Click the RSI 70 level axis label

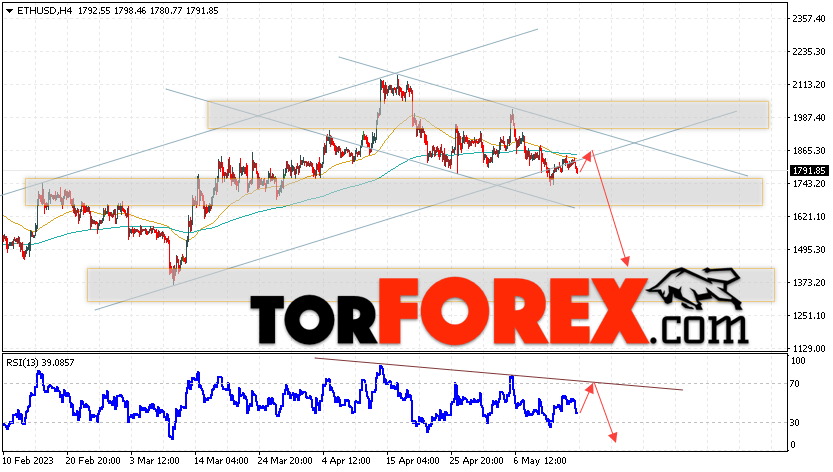coord(795,383)
